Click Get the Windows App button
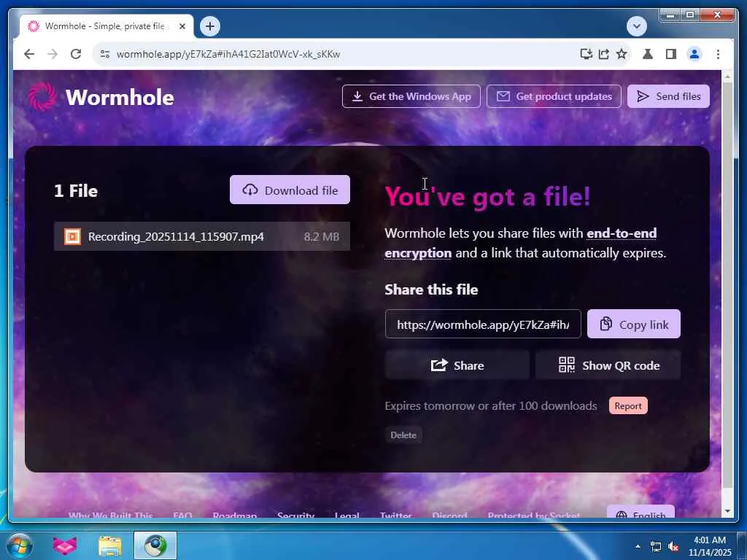The image size is (747, 560). coord(411,96)
